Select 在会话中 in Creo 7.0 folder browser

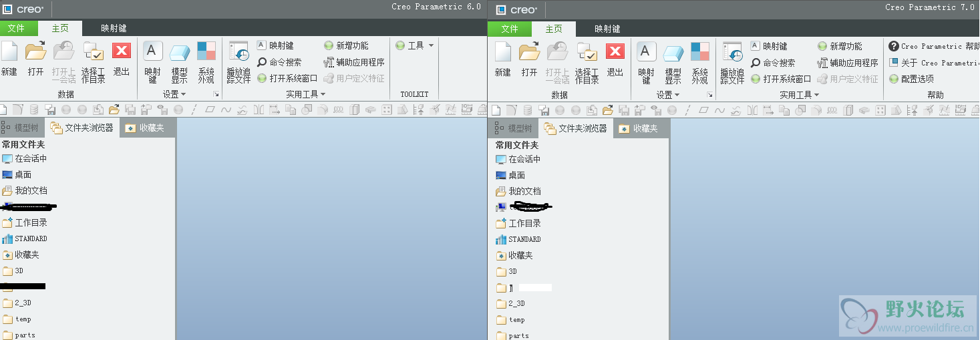[518, 160]
